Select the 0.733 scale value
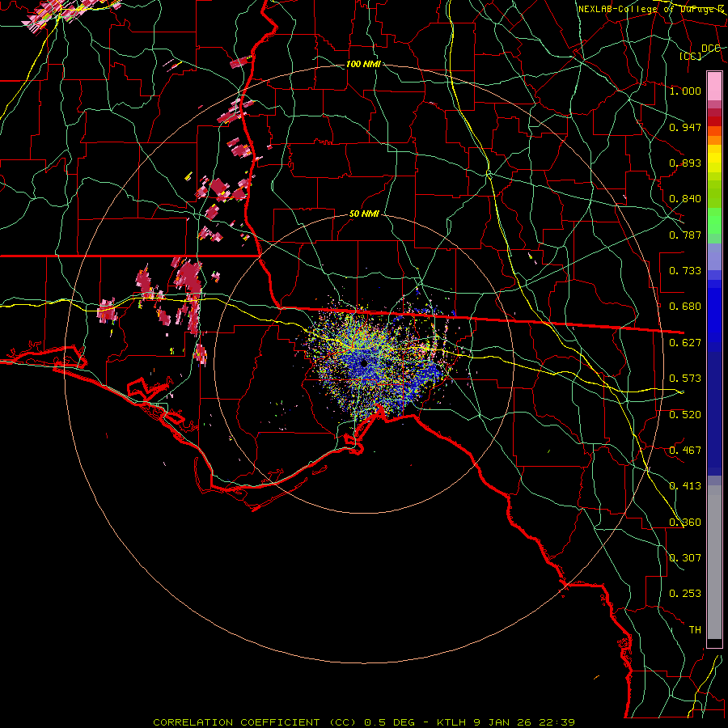 pos(685,271)
